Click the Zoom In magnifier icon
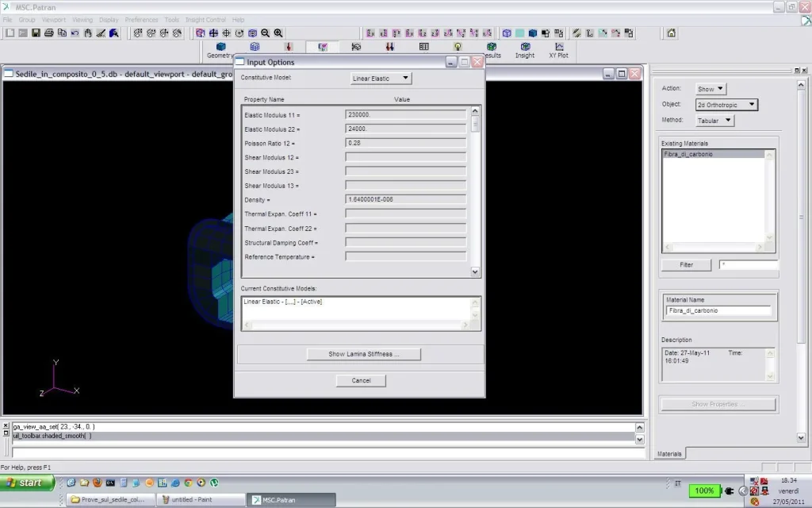The height and width of the screenshot is (508, 812). [x=278, y=33]
